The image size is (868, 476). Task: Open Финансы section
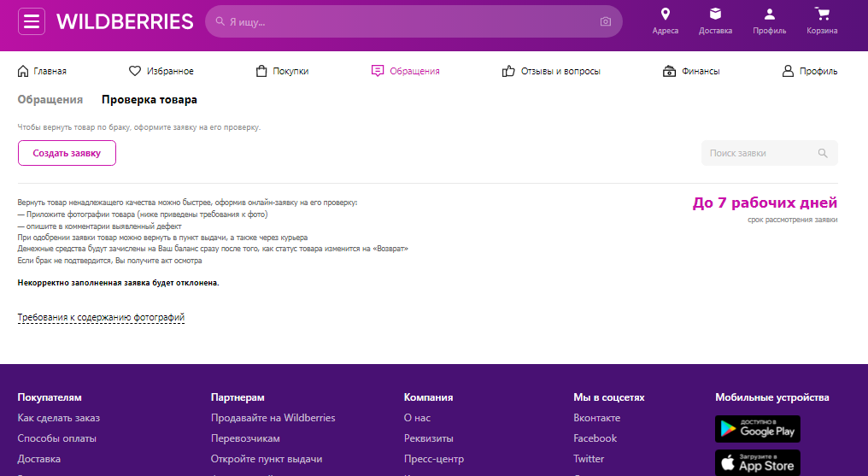(x=691, y=71)
